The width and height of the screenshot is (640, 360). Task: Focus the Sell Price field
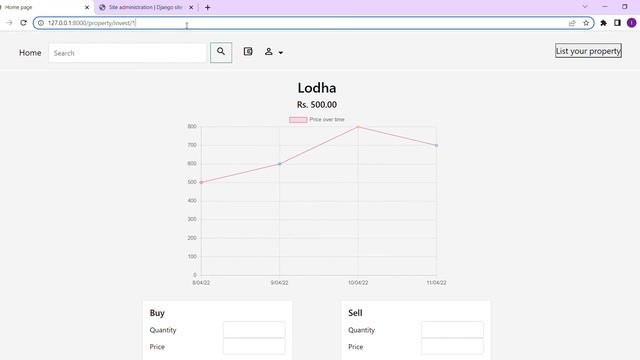tap(452, 347)
